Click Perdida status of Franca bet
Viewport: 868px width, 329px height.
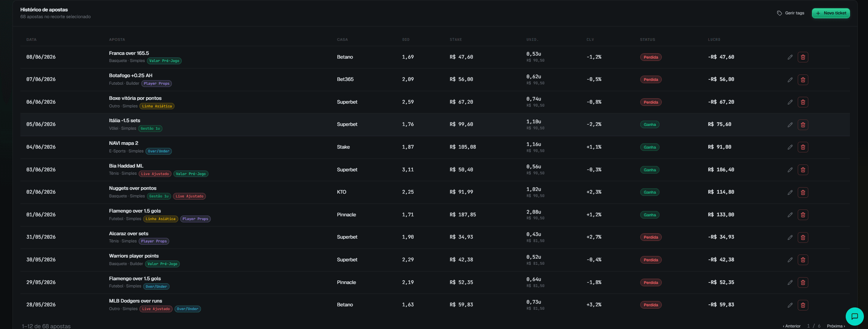tap(650, 57)
